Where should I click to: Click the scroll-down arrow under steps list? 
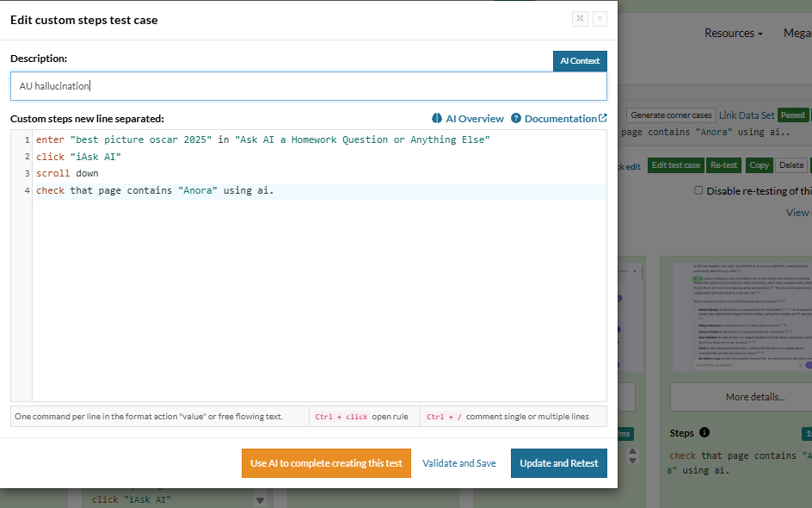(x=260, y=500)
